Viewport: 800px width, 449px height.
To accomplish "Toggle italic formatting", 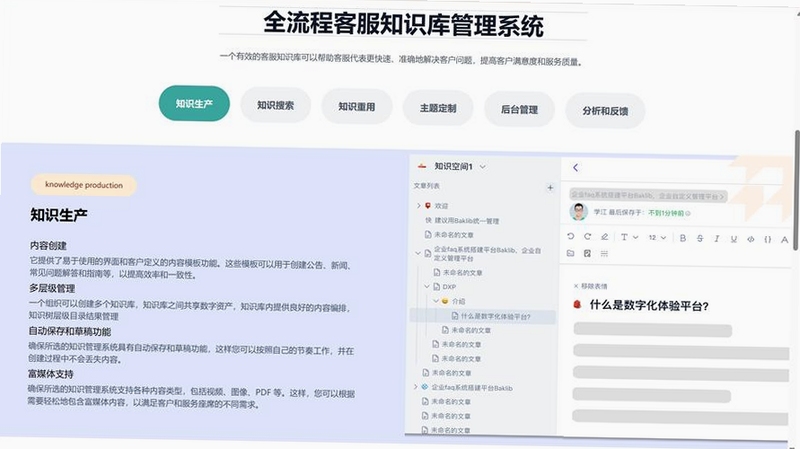I will click(716, 239).
